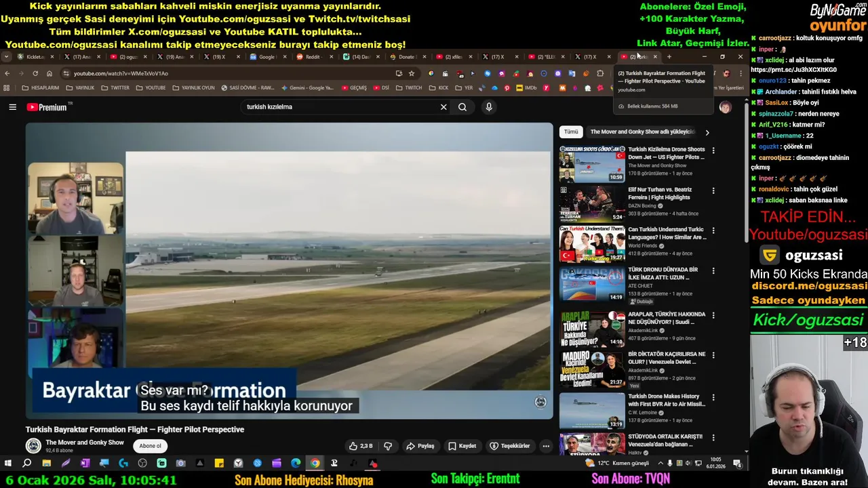Open the browser home page icon
This screenshot has height=488, width=868.
click(50, 73)
